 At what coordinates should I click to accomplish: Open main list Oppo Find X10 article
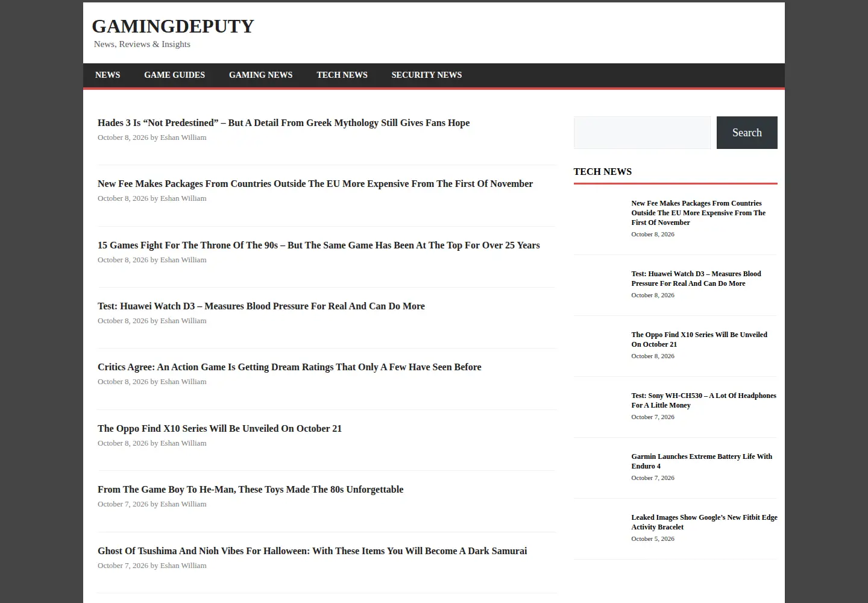(x=219, y=428)
